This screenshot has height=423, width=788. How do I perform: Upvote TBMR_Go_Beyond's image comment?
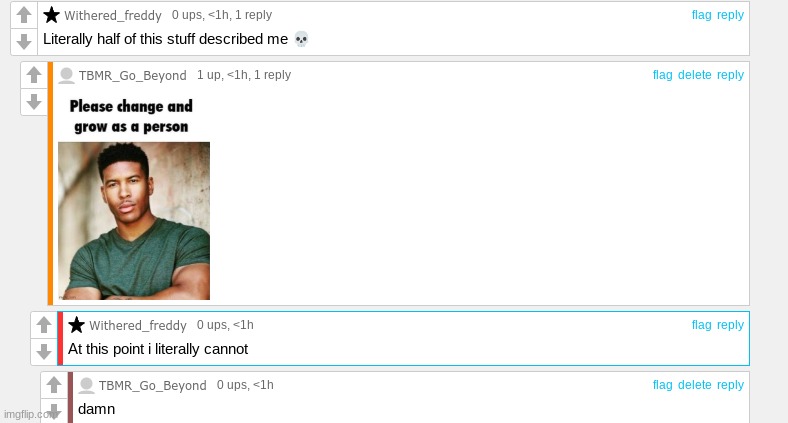34,75
